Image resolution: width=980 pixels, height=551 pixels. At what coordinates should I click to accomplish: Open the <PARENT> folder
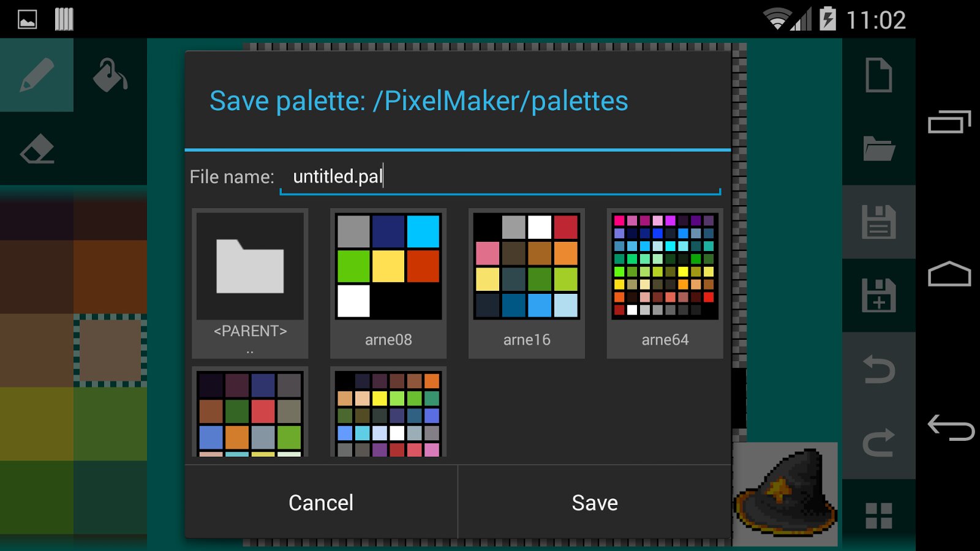point(250,283)
